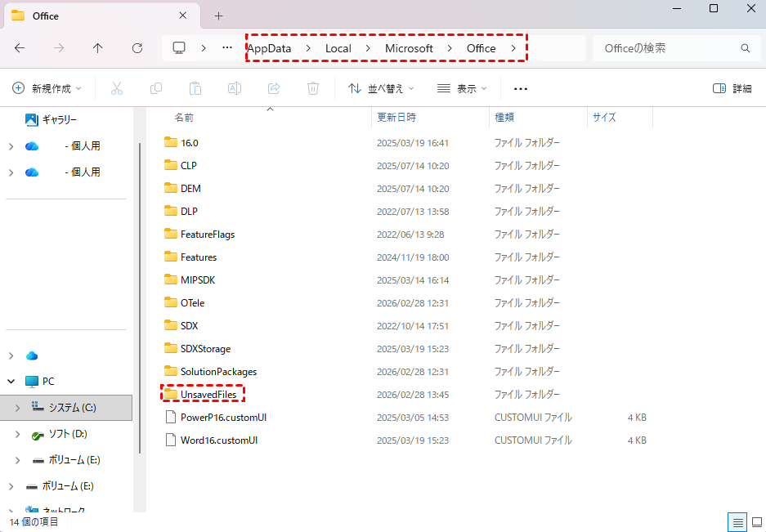Click the Delete trash can icon
766x532 pixels.
click(313, 88)
